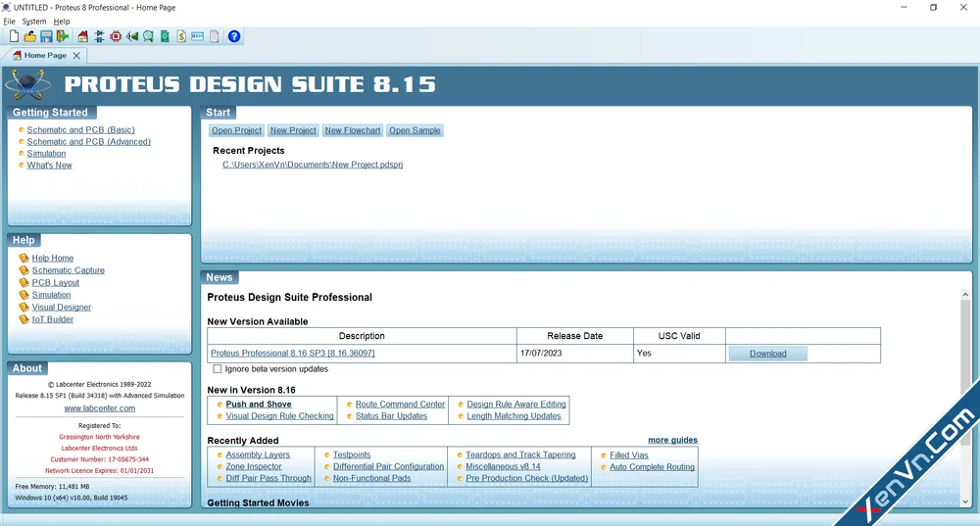
Task: Click the book icon beside Help Home
Action: tap(24, 258)
